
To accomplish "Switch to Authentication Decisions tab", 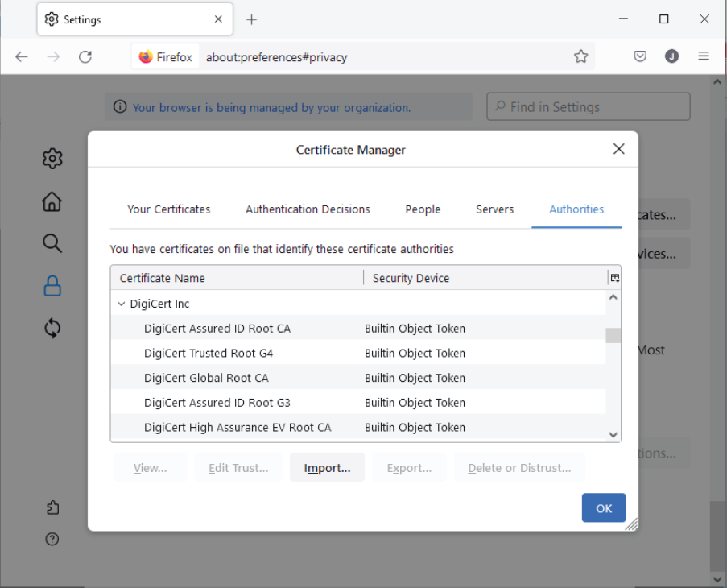I will (x=308, y=209).
